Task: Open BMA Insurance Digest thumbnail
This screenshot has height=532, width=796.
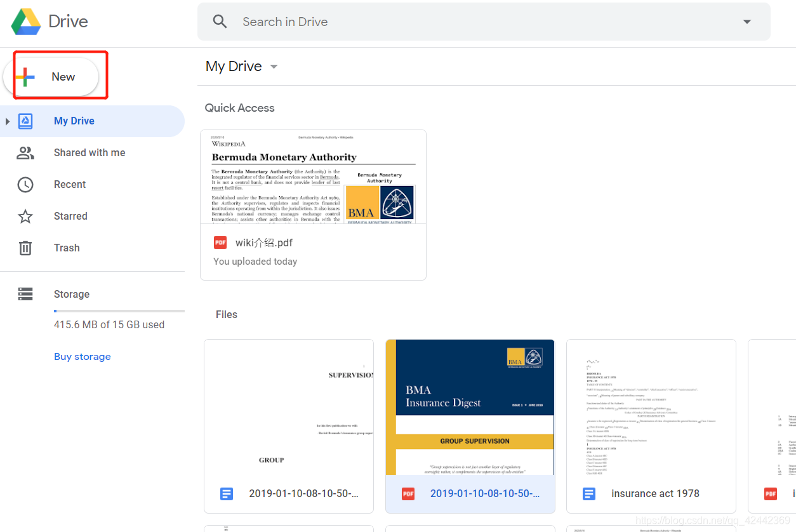Action: [x=470, y=407]
